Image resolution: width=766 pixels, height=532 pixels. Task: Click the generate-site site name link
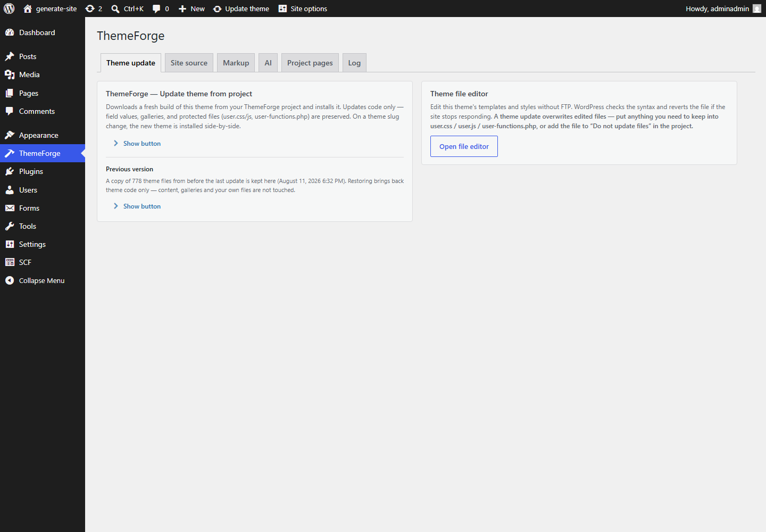point(56,9)
